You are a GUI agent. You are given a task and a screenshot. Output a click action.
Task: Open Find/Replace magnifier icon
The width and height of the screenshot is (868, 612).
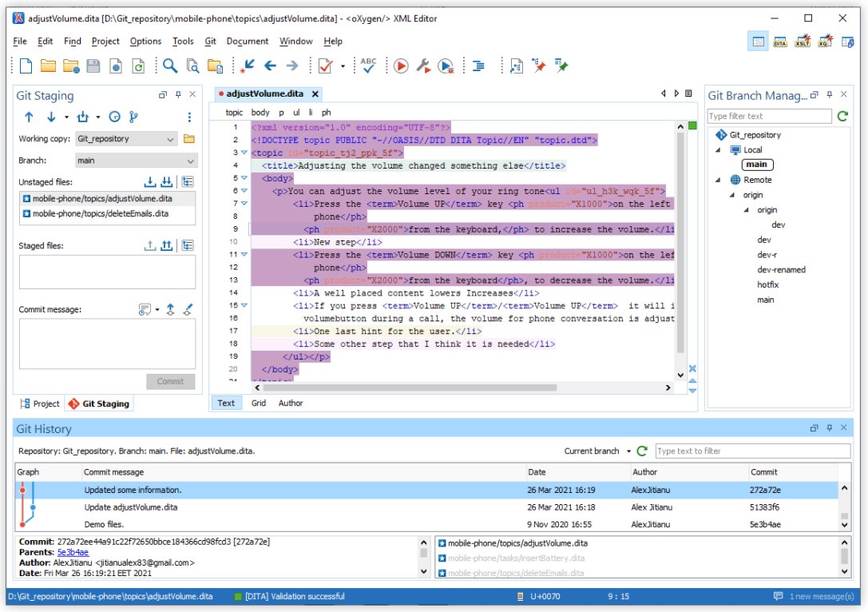[x=170, y=66]
